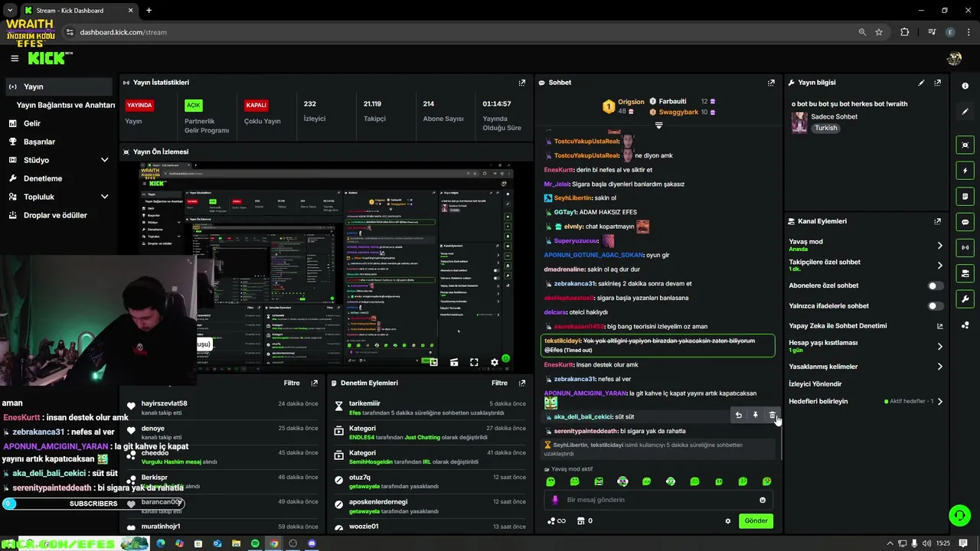Open Filtre in the activity feed panel
The width and height of the screenshot is (980, 551).
[292, 383]
